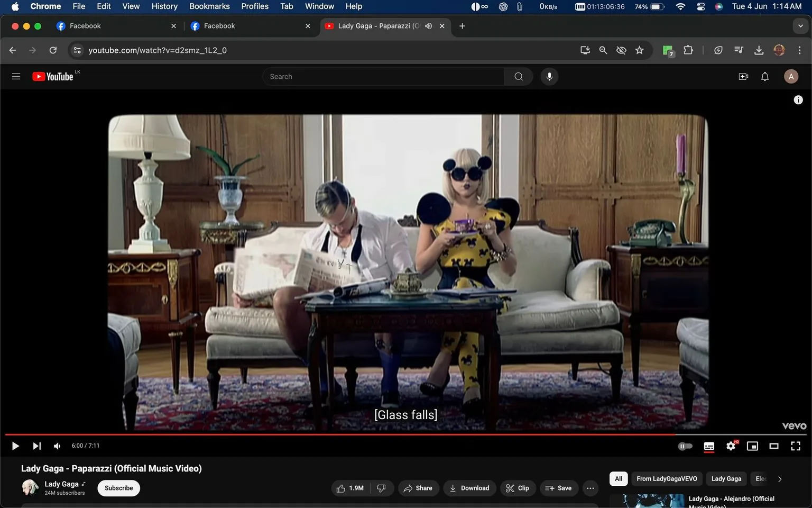Mute the video volume
Image resolution: width=812 pixels, height=508 pixels.
tap(57, 446)
